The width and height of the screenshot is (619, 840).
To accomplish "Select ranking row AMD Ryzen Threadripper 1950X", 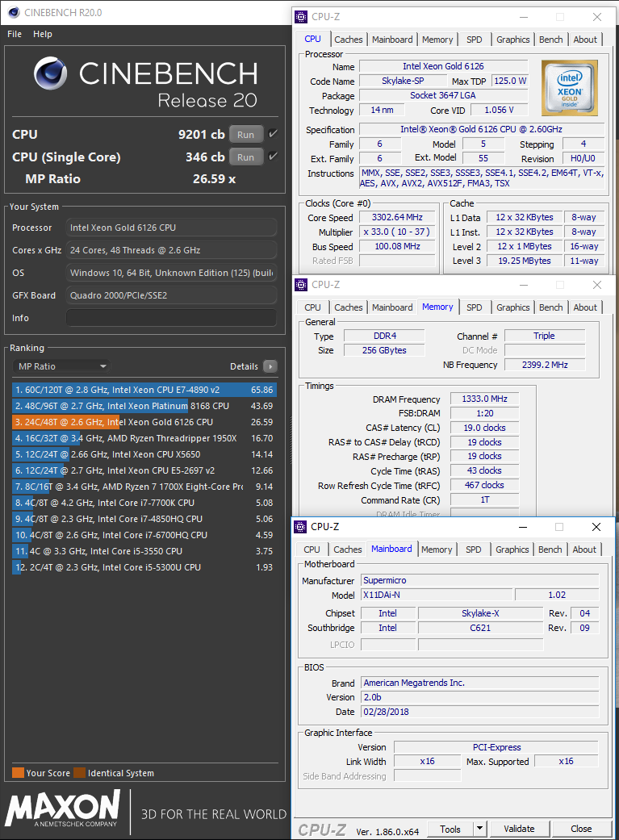I will (144, 438).
